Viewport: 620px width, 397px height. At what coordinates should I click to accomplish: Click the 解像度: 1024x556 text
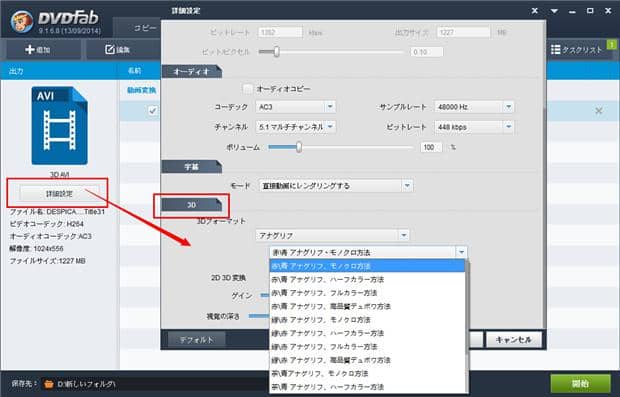click(x=36, y=249)
